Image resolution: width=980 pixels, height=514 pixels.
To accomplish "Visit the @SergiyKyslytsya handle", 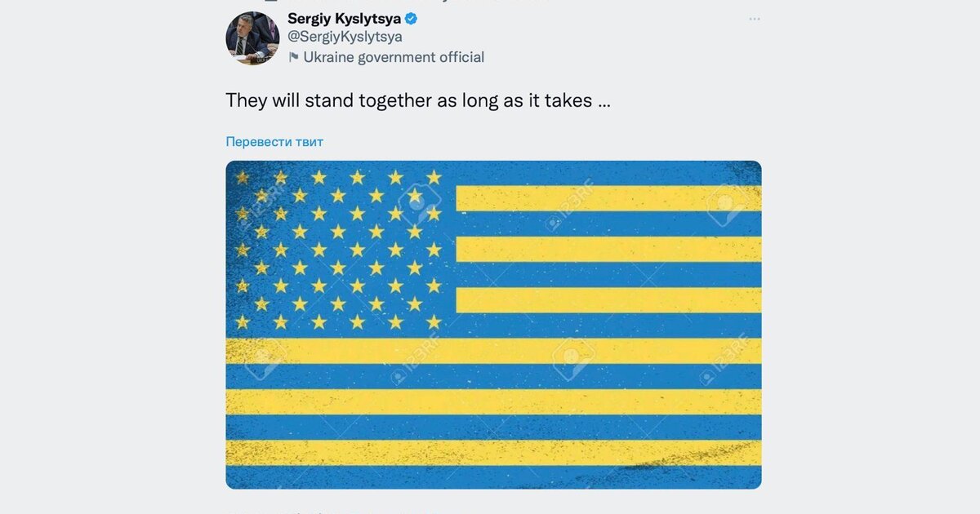I will [345, 37].
